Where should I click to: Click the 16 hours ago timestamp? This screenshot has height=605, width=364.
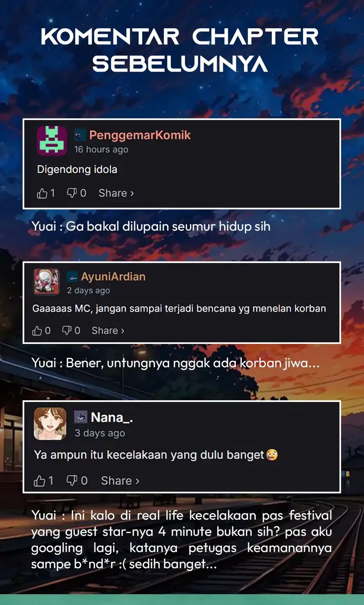tap(101, 150)
